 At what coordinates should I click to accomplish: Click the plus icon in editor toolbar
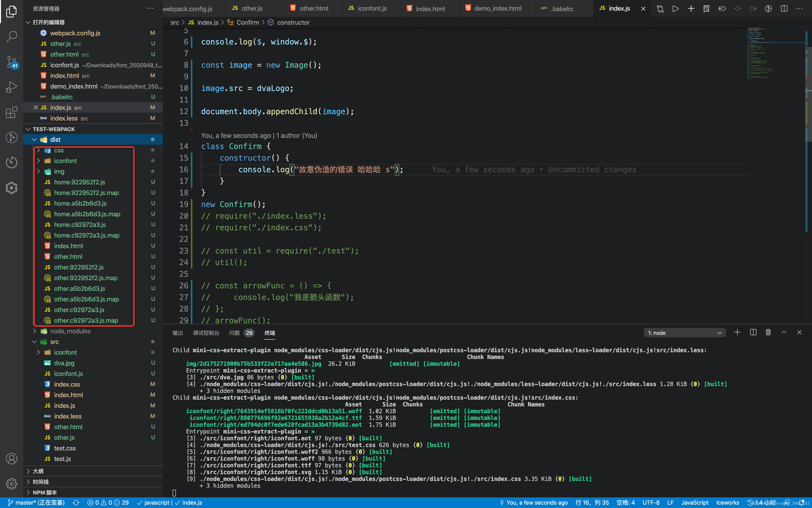pyautogui.click(x=691, y=9)
